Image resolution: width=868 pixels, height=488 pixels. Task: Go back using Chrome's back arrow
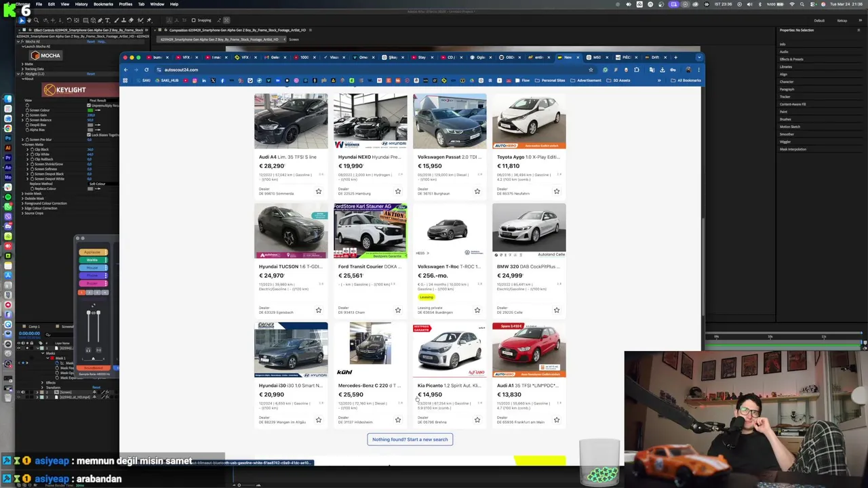126,70
